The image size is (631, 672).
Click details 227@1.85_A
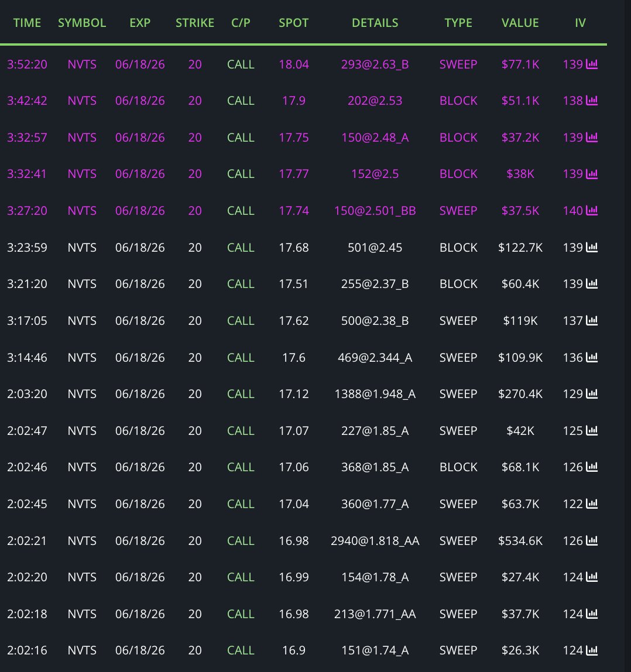point(375,431)
